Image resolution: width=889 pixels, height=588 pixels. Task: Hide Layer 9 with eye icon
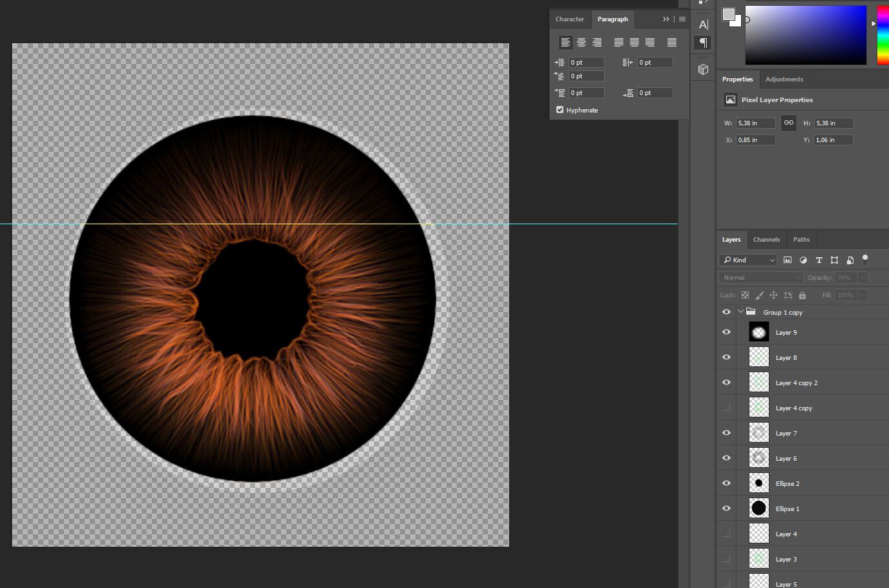click(x=726, y=332)
